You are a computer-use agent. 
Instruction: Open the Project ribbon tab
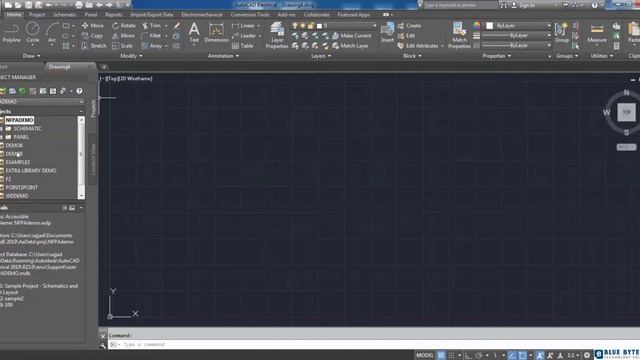(37, 15)
